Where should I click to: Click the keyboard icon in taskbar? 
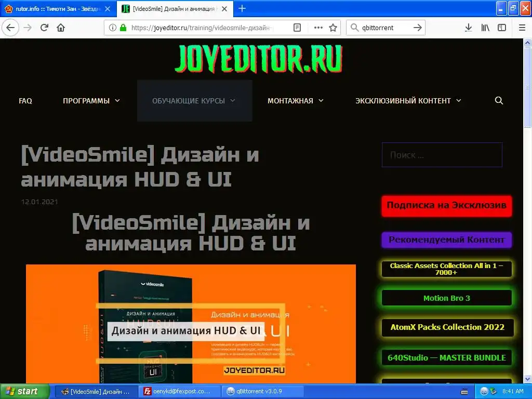click(464, 392)
